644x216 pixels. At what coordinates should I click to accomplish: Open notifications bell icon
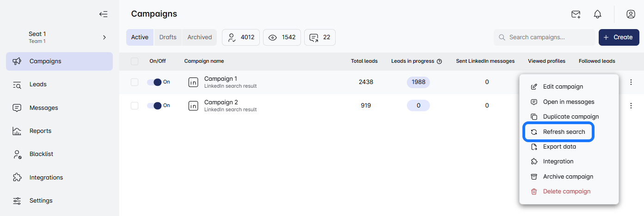597,14
